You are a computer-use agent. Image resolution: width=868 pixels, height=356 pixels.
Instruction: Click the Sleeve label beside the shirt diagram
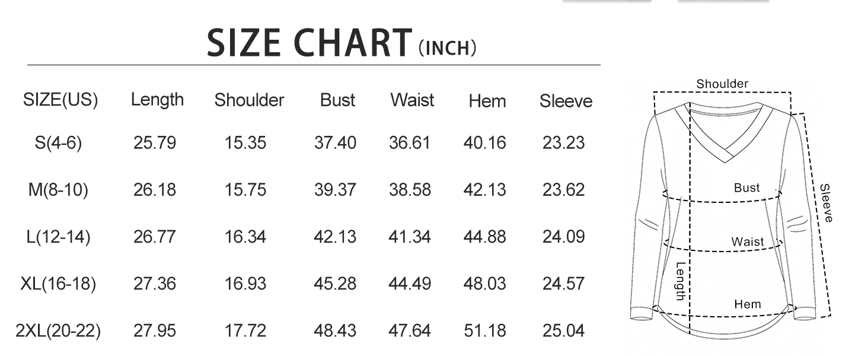pos(826,203)
